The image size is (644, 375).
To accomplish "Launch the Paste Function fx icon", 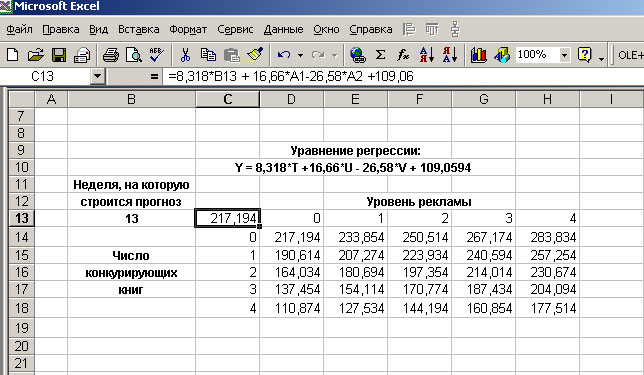I will (403, 55).
